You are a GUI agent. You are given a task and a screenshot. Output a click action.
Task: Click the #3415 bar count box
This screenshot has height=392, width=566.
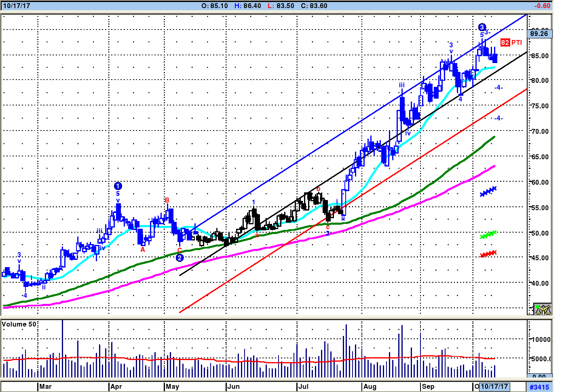click(539, 387)
